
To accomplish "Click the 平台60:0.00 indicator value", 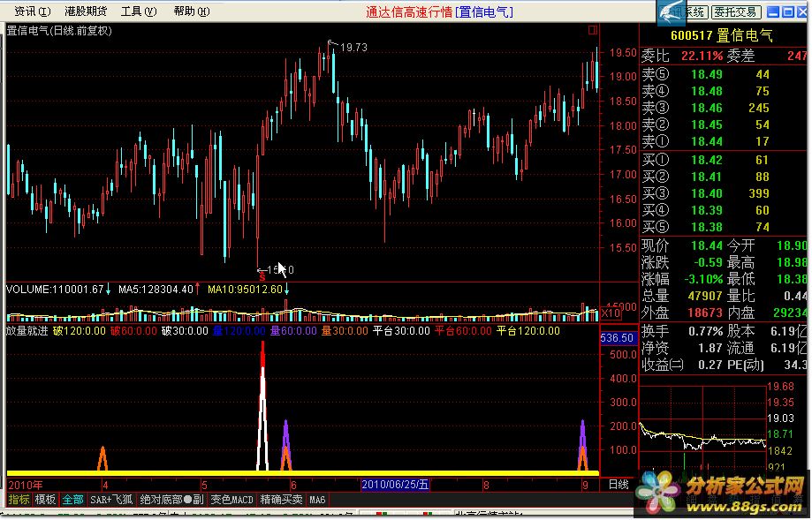I will pyautogui.click(x=463, y=331).
